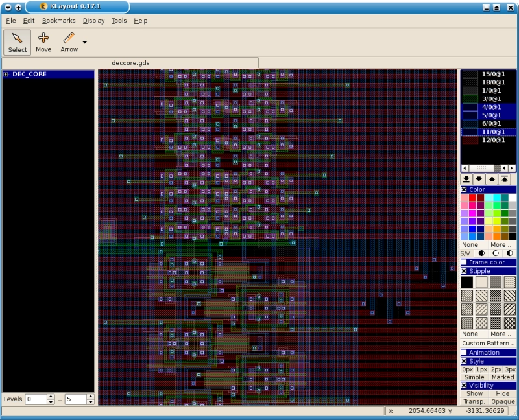
Task: Move selected layer to bottom of list
Action: 466,180
